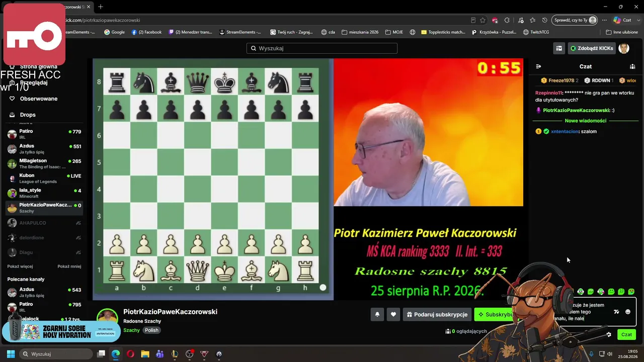Open Opera from the taskbar
Viewport: 644px width, 362px height.
click(130, 354)
